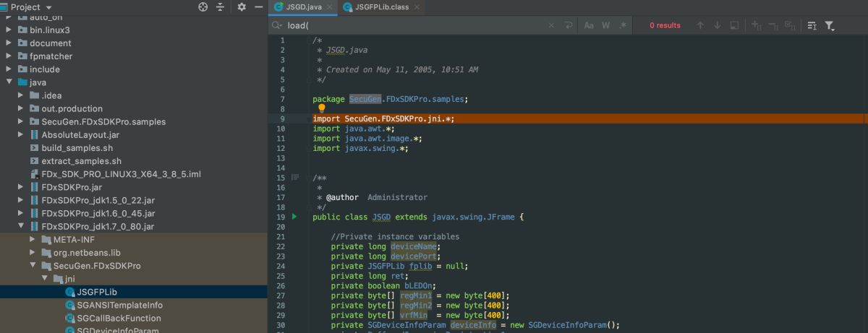Screen dimensions: 868x333
Task: Expand the .idea folder
Action: coord(20,95)
